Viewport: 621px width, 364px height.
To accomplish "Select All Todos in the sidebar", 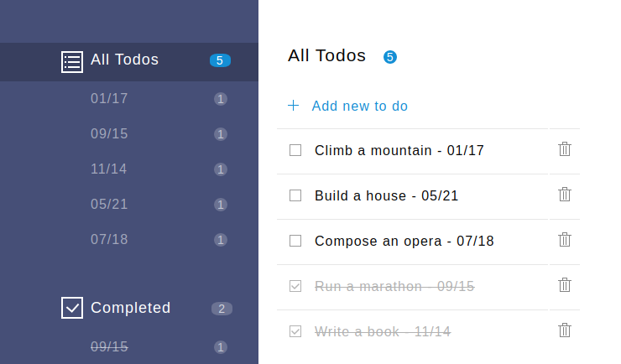I will tap(125, 60).
